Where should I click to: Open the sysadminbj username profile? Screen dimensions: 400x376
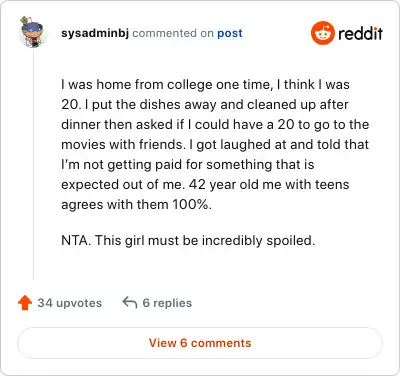[x=95, y=33]
